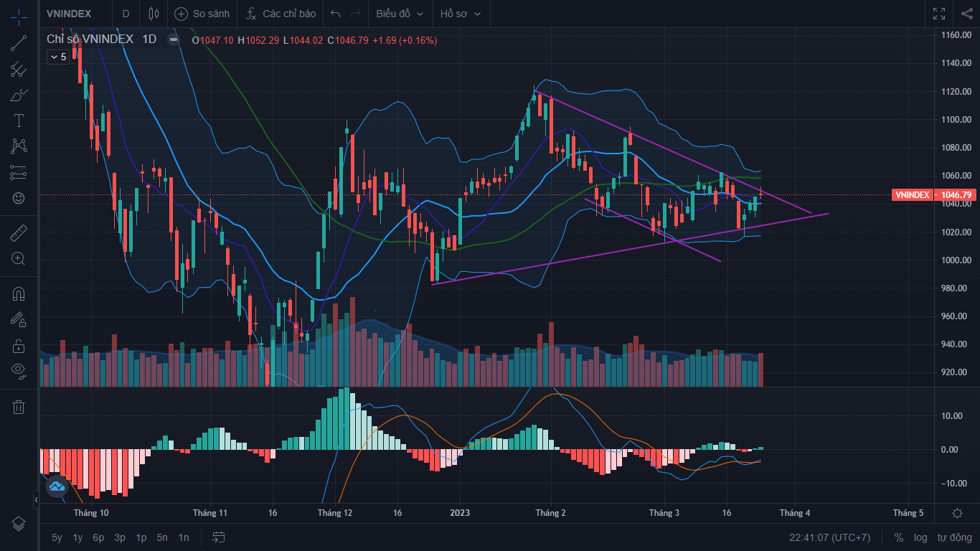Click the '2023' time axis label
The width and height of the screenshot is (980, 551).
(460, 513)
